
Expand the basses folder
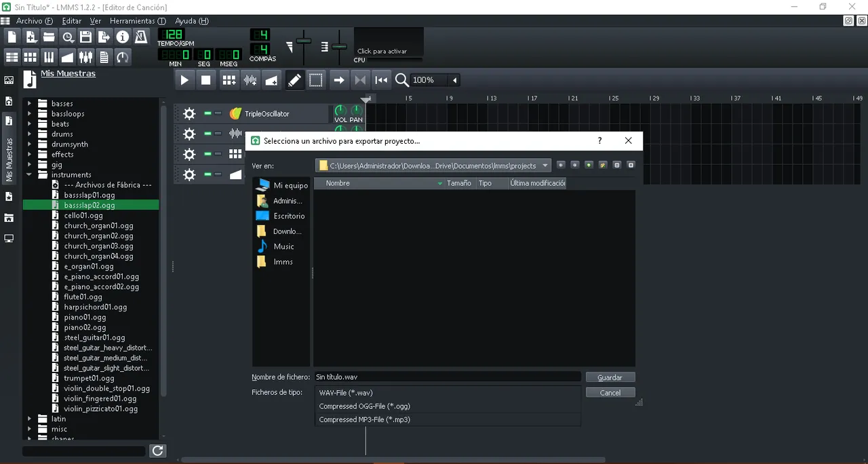pos(29,104)
